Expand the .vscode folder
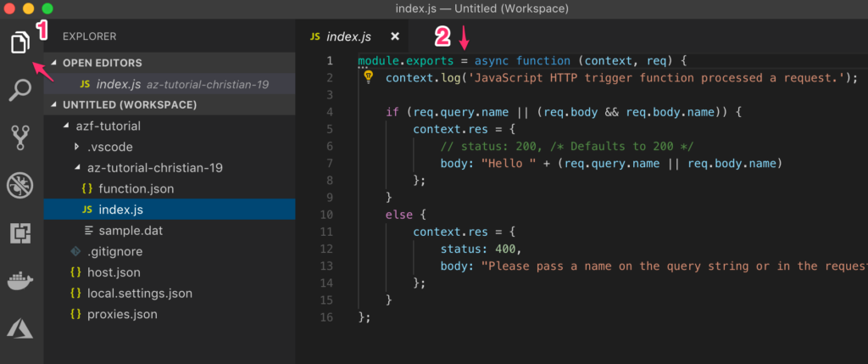This screenshot has width=868, height=364. click(77, 147)
